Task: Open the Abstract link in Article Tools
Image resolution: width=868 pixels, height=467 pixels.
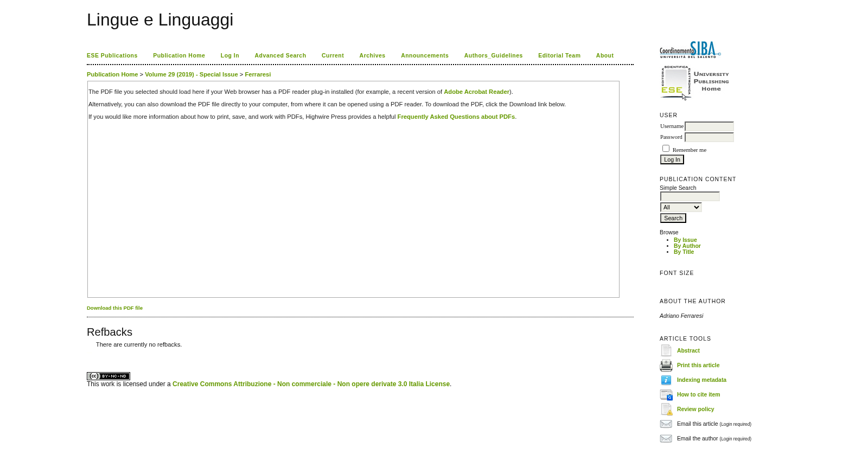Action: (x=688, y=351)
